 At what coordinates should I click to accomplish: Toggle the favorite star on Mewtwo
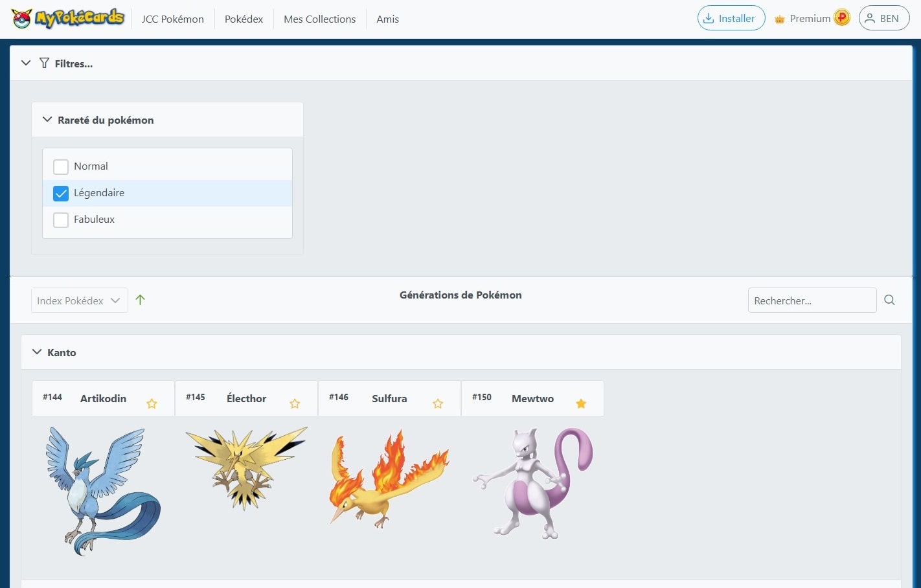pos(580,403)
